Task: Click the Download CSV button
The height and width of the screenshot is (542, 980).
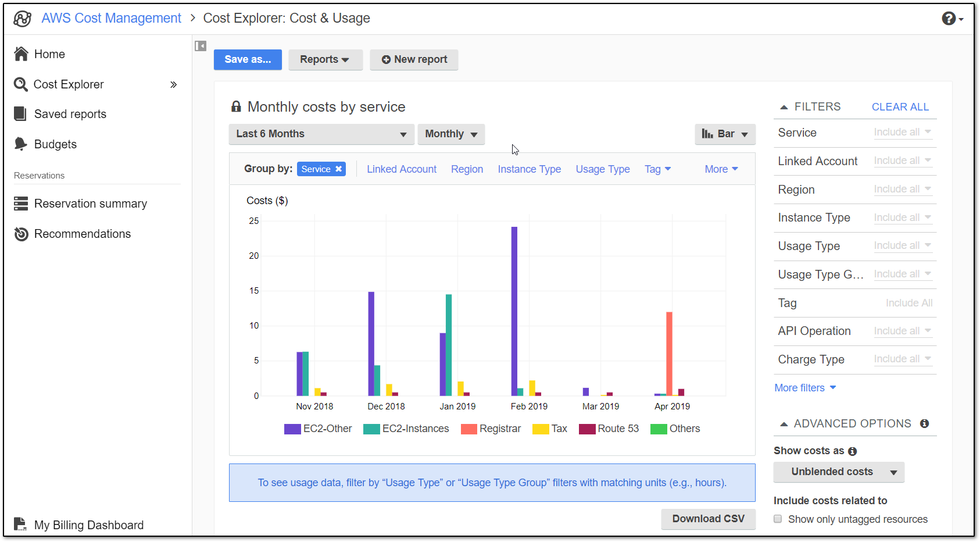Action: click(x=708, y=519)
